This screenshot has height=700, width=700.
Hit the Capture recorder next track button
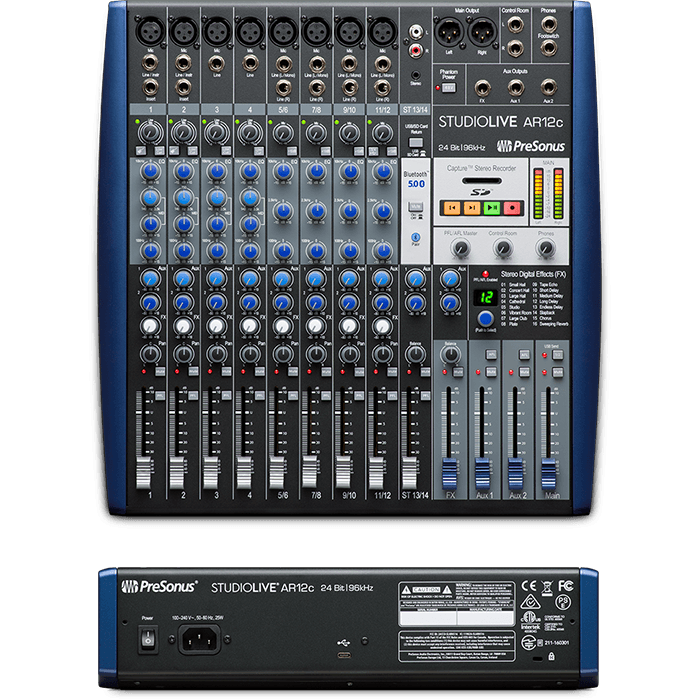pyautogui.click(x=472, y=208)
